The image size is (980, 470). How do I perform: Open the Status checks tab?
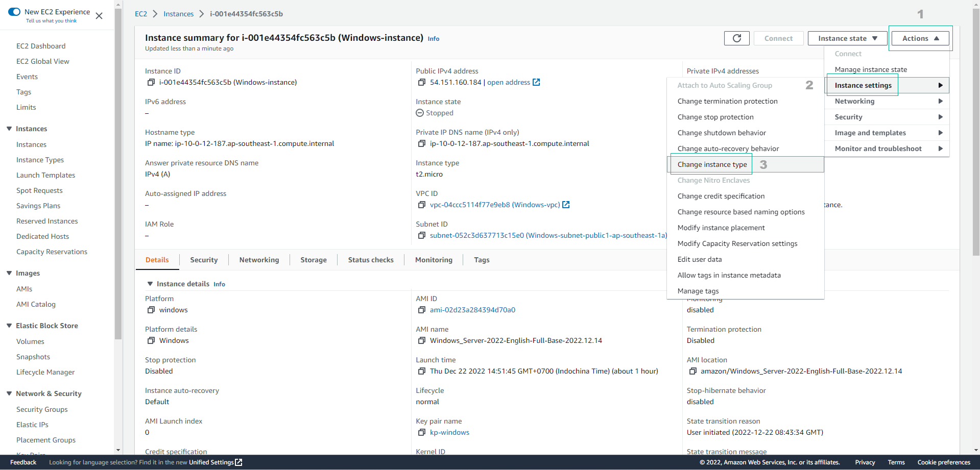tap(371, 260)
